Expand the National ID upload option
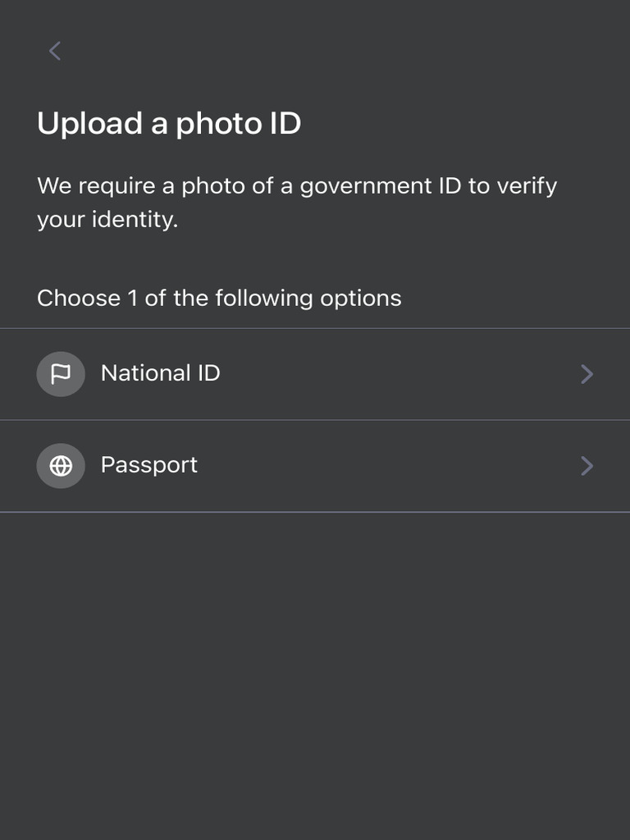The image size is (630, 840). pos(315,374)
